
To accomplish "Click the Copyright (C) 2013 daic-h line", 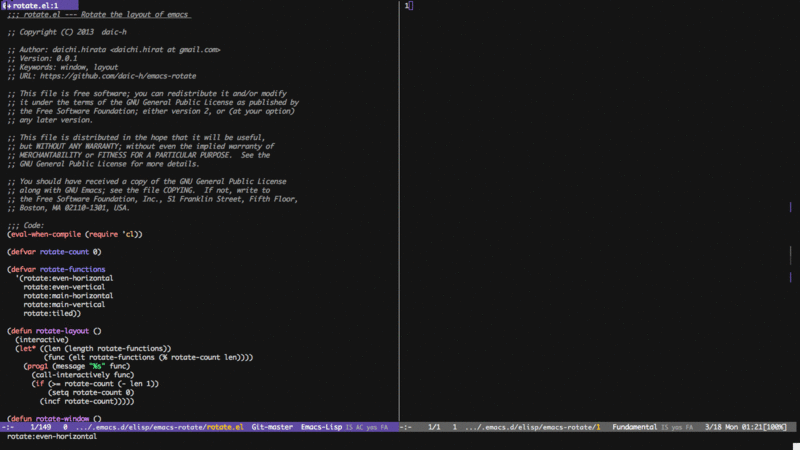I will [x=67, y=32].
